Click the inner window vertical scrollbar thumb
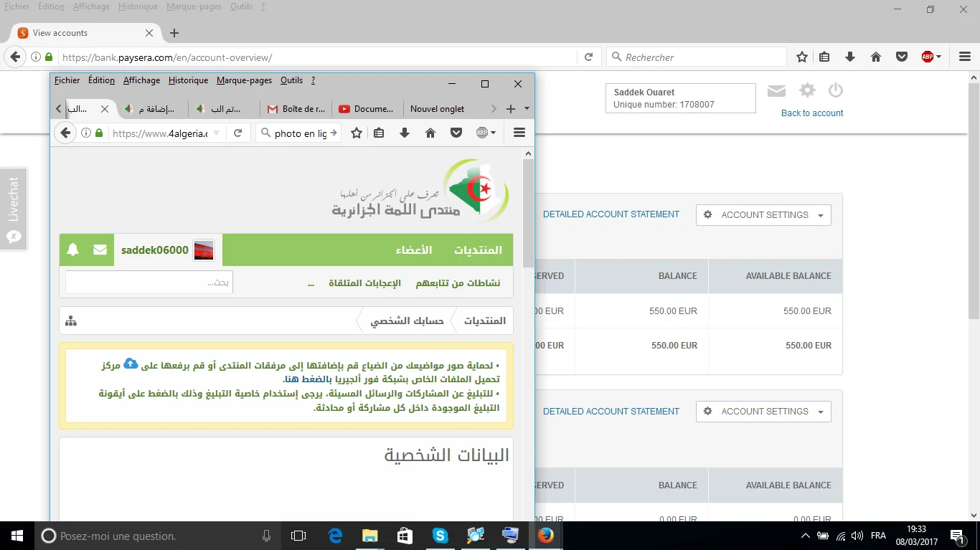 (x=528, y=214)
